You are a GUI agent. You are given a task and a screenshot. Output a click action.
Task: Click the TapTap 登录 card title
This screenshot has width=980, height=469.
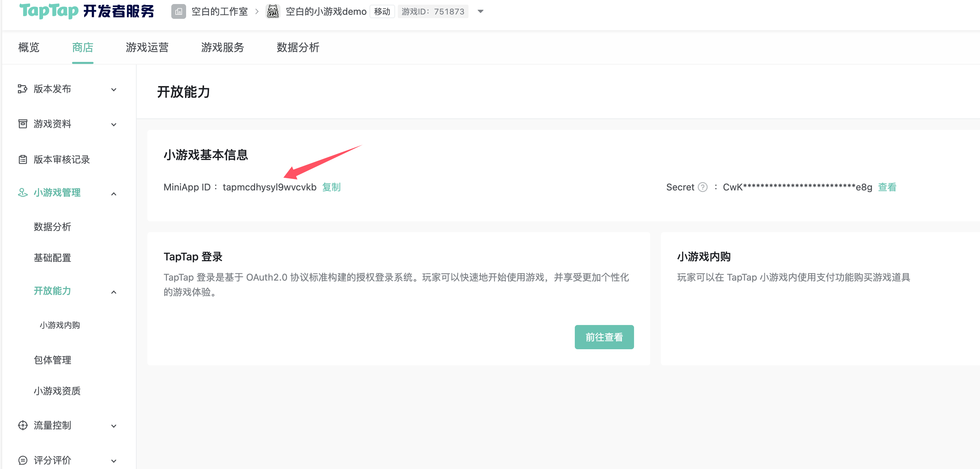[193, 257]
